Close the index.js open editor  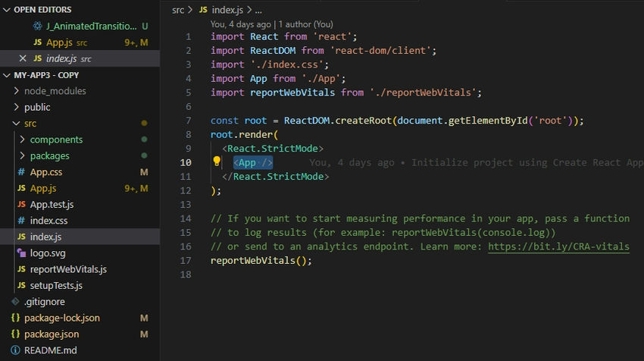pos(22,58)
